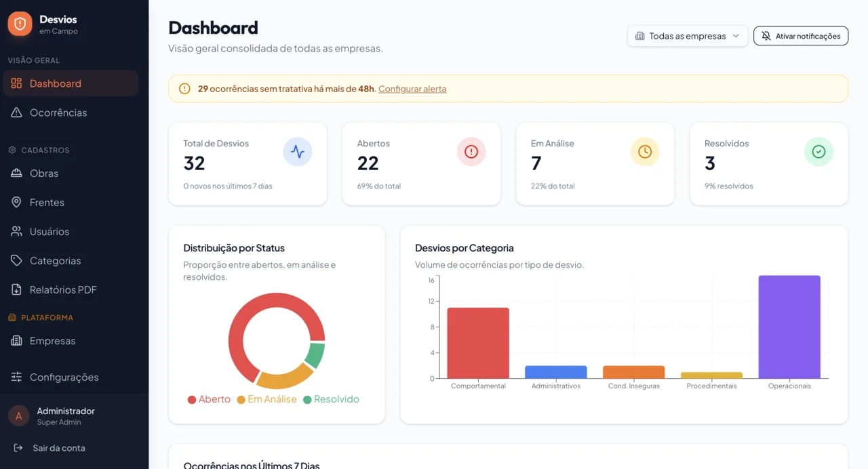The image size is (868, 469).
Task: Open the Todas as empresas dropdown
Action: tap(688, 36)
